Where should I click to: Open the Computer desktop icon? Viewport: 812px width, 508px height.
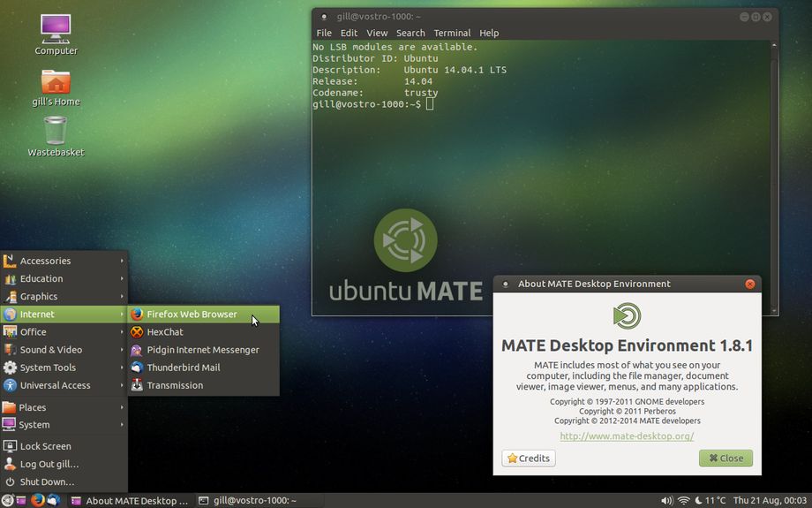[x=56, y=29]
